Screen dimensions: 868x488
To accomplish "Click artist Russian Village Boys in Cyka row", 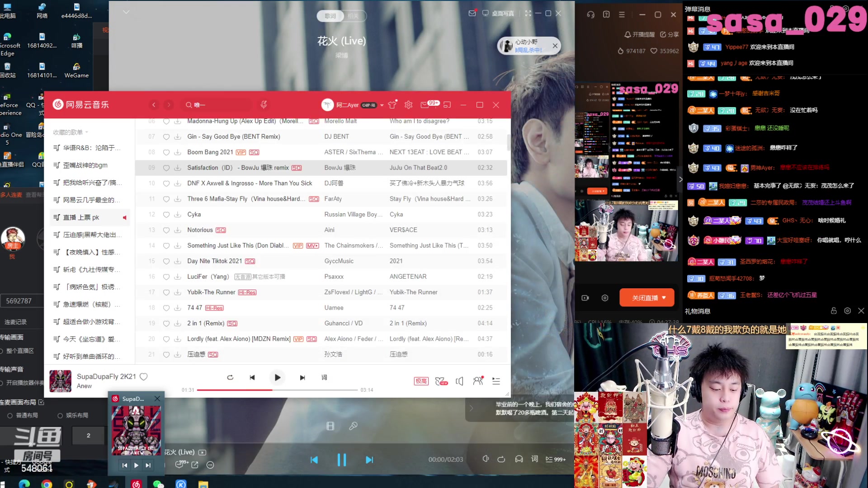I will (354, 215).
